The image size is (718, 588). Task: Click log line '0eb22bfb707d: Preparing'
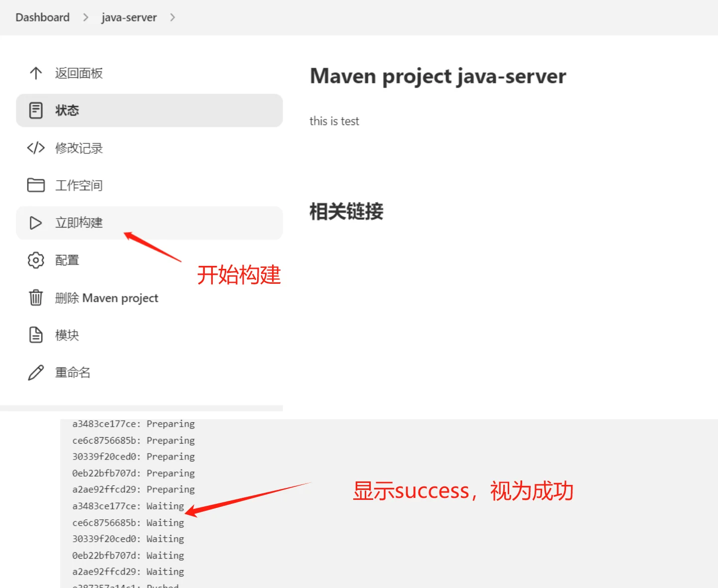tap(134, 473)
